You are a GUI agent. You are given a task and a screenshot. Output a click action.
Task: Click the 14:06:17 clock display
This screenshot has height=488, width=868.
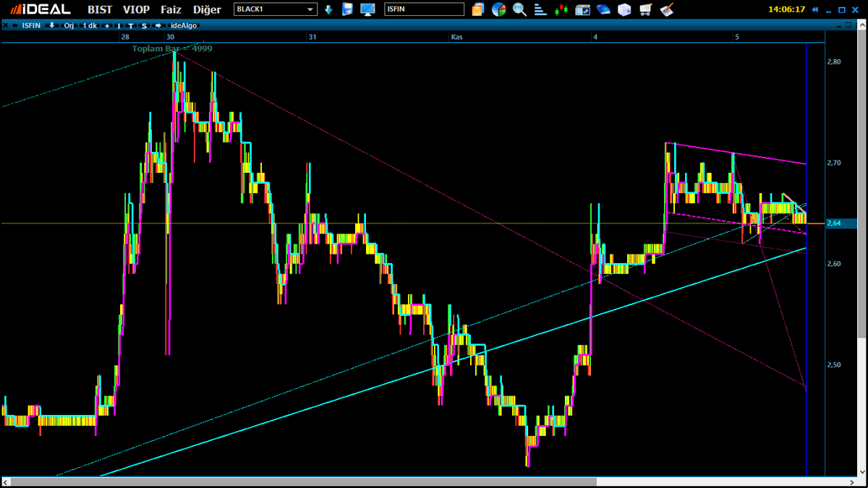[788, 10]
